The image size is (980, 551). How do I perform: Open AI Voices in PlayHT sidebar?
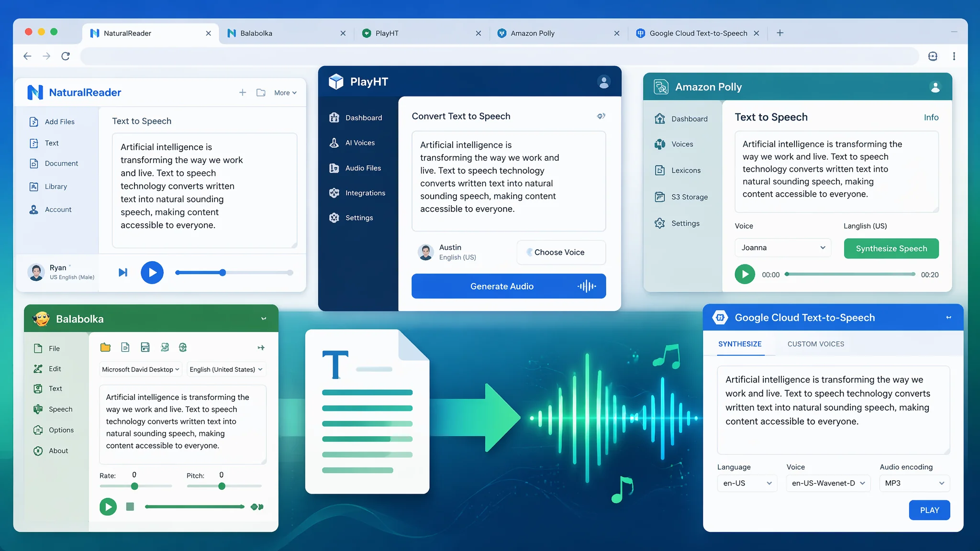click(352, 143)
